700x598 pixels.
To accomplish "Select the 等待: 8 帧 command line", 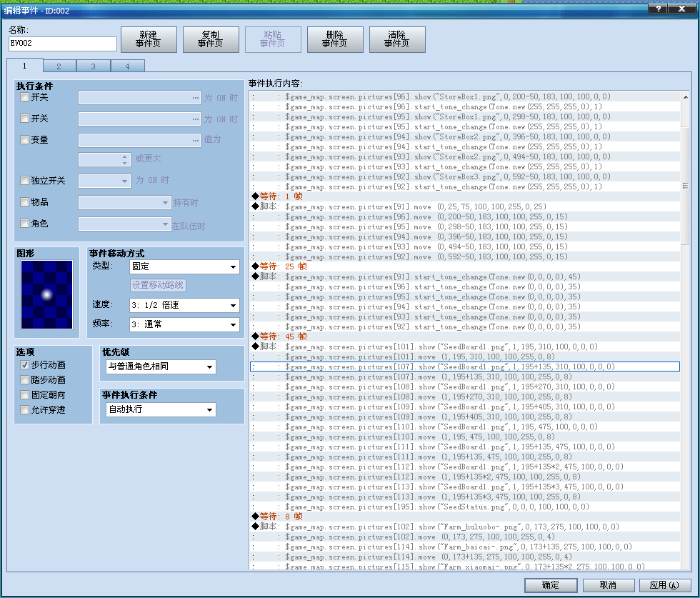I will (465, 517).
